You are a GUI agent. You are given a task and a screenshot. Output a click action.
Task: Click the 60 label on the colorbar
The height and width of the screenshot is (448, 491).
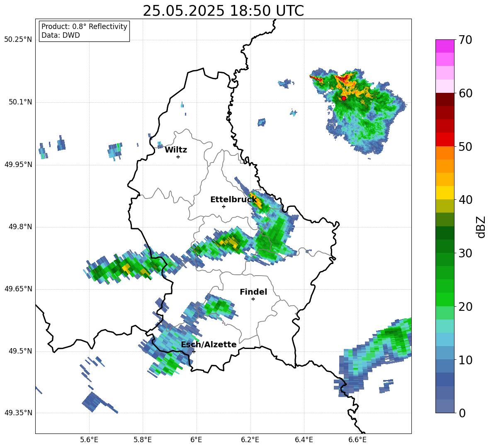point(465,93)
